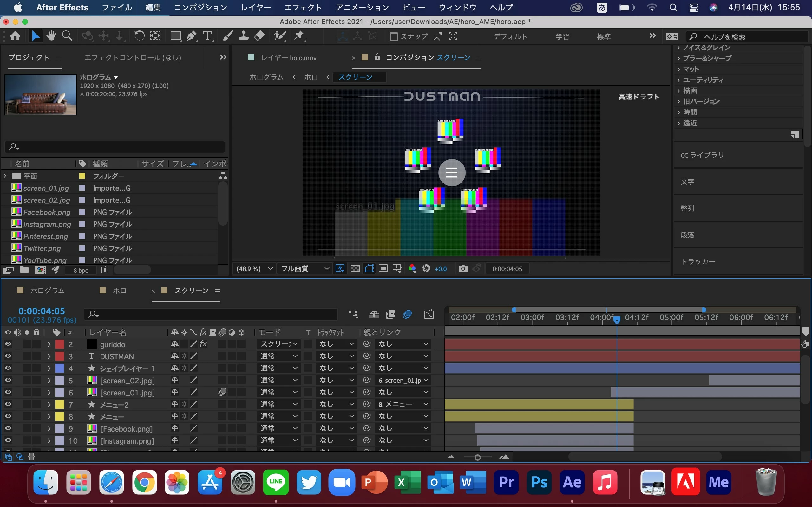
Task: Switch to the ホログラム timeline tab
Action: click(47, 291)
